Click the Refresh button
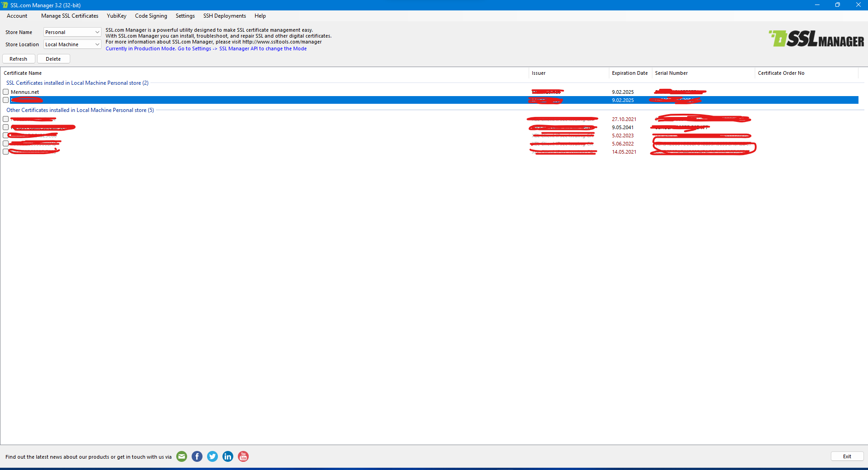This screenshot has height=470, width=868. 19,59
